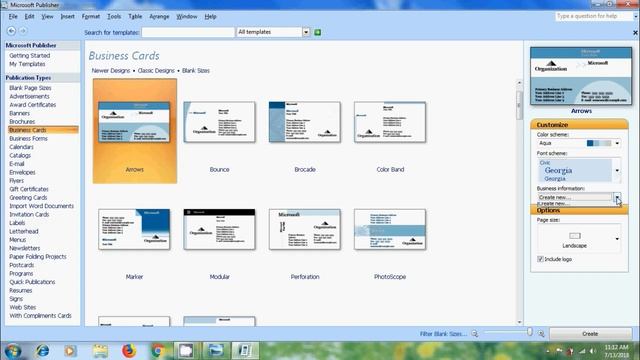The height and width of the screenshot is (360, 640).
Task: Select Flyers publication type
Action: click(x=16, y=181)
